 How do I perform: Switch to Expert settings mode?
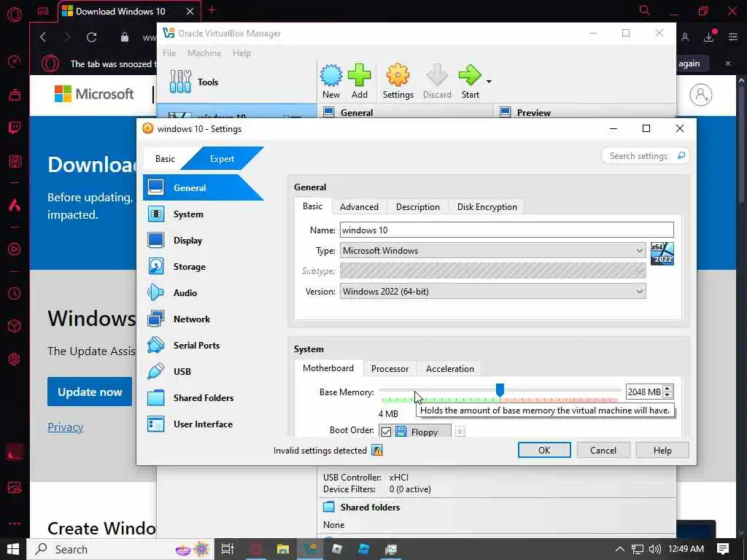click(222, 158)
